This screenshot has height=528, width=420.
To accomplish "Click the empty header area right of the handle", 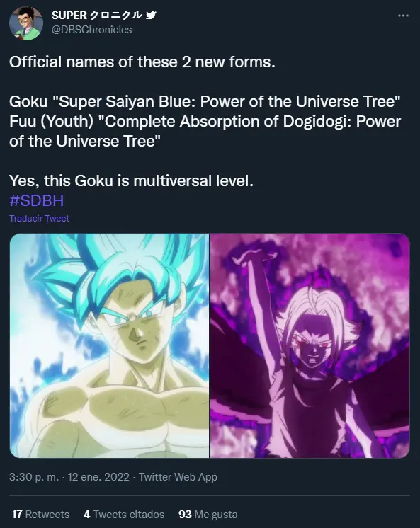I will coord(263,30).
